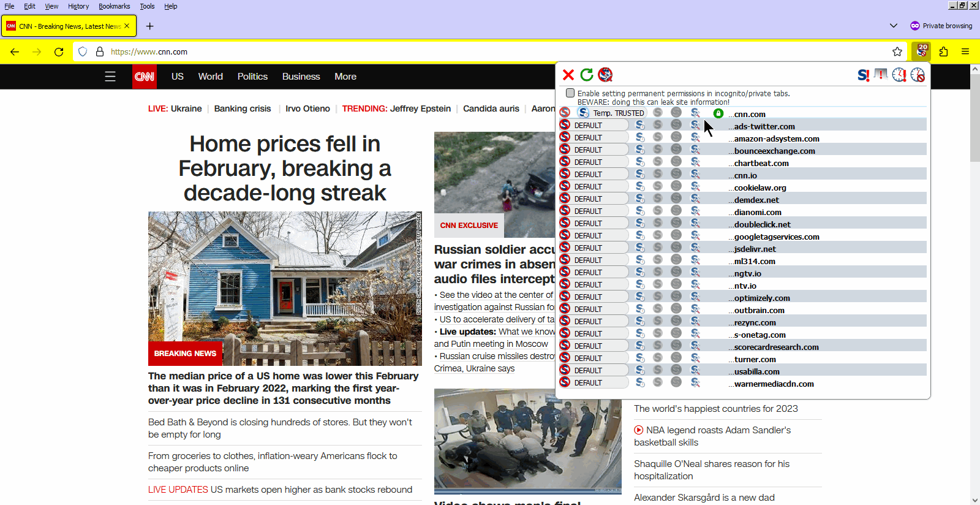Close the NoScript popup with red X

(x=568, y=75)
